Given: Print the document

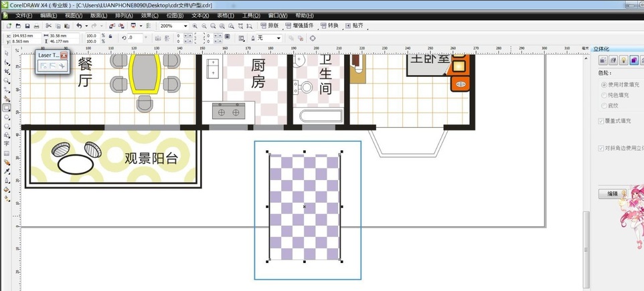Looking at the screenshot, I should [x=37, y=26].
